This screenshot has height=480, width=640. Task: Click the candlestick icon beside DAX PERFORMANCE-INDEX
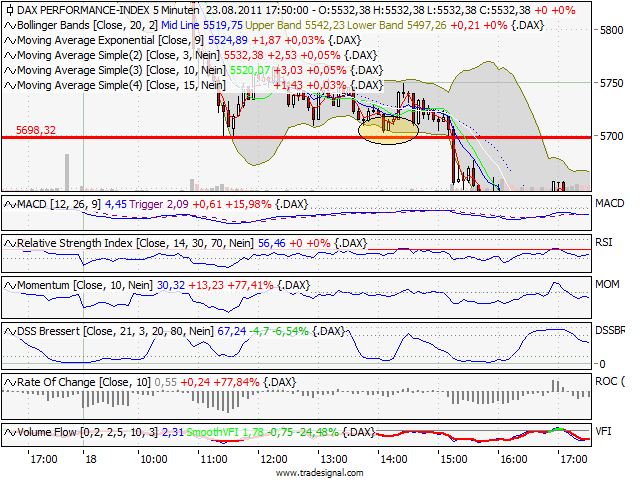[x=10, y=9]
